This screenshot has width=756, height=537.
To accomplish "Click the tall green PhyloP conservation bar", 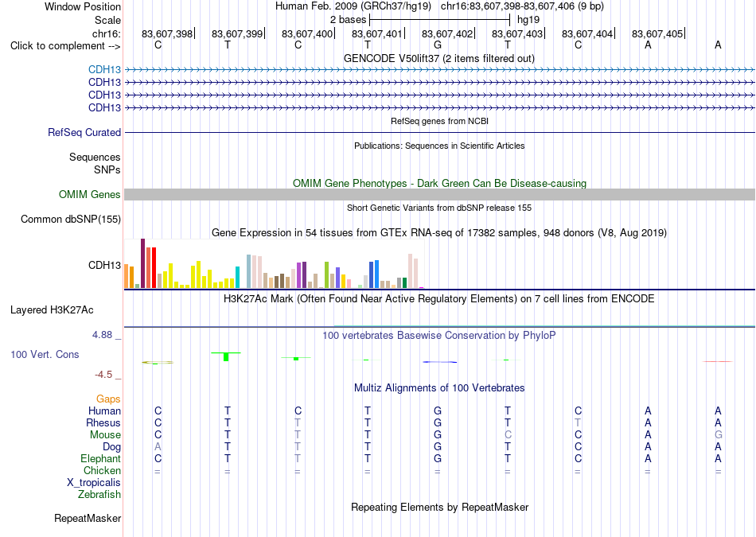I will (x=226, y=356).
